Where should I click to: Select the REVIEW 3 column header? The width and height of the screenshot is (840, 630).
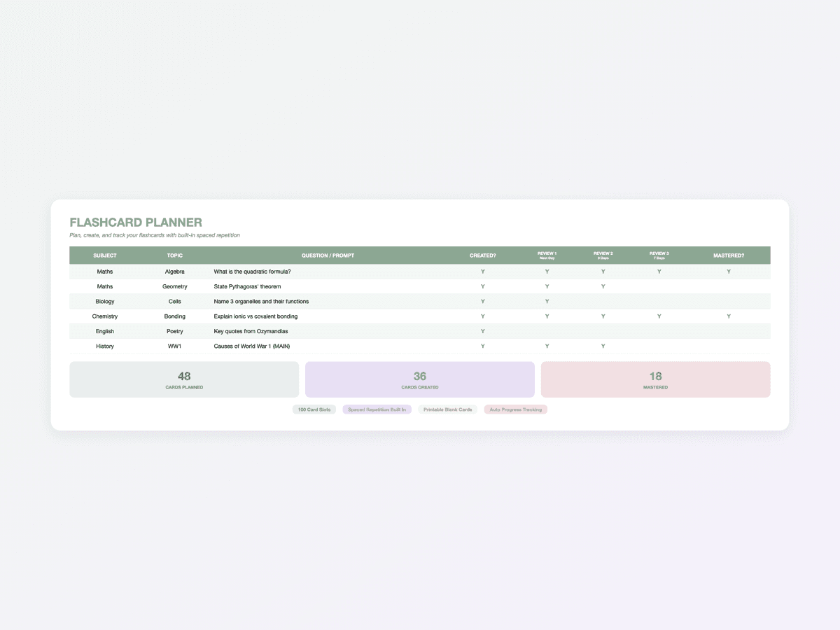click(659, 255)
